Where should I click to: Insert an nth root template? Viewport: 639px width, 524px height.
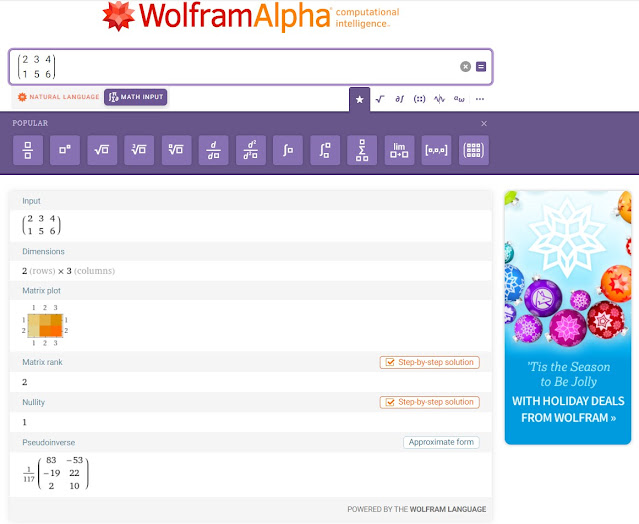[x=176, y=150]
